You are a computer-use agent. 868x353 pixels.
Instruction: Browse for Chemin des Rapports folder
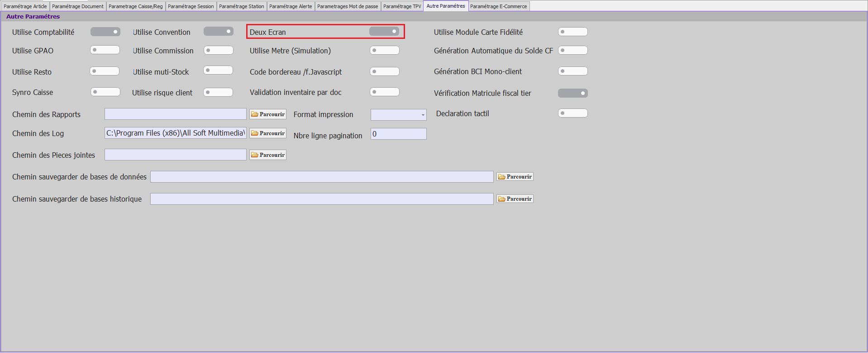click(x=268, y=114)
